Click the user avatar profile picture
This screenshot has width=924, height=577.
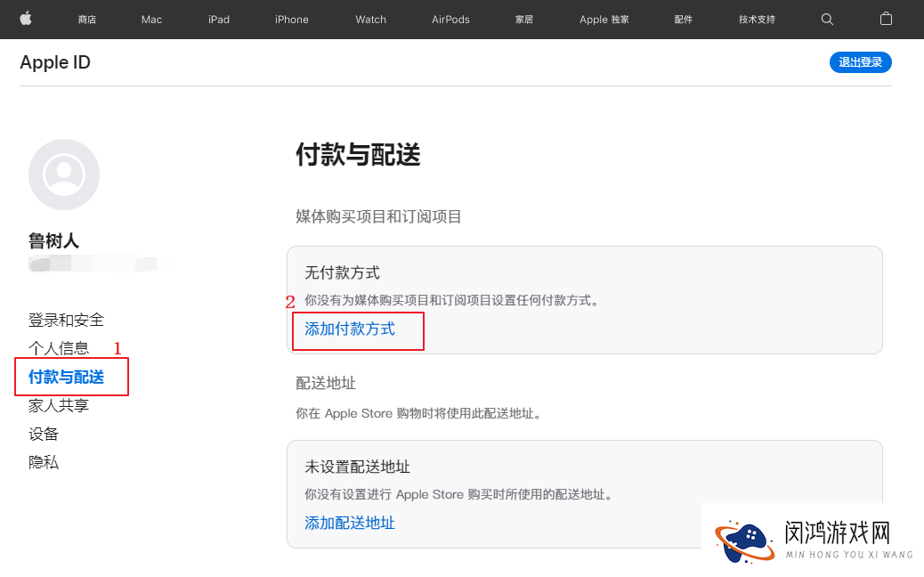tap(63, 175)
